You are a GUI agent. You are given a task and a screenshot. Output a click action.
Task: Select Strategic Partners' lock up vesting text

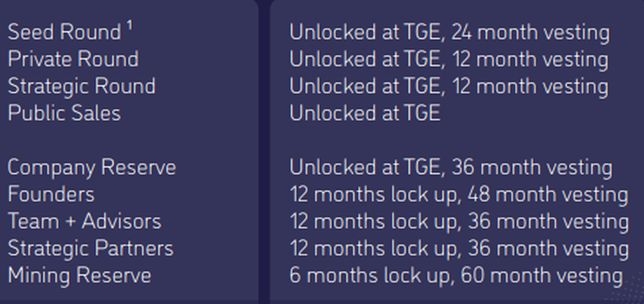459,249
